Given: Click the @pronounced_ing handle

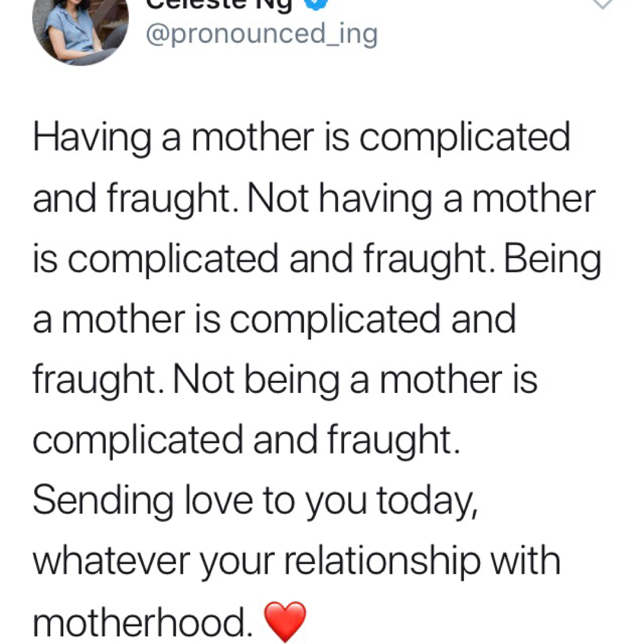Looking at the screenshot, I should 262,35.
